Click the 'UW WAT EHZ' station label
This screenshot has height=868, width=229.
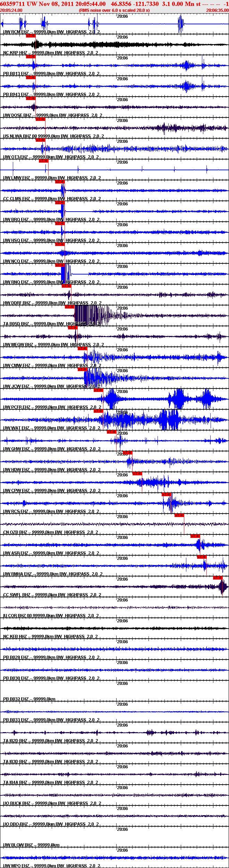point(16,428)
